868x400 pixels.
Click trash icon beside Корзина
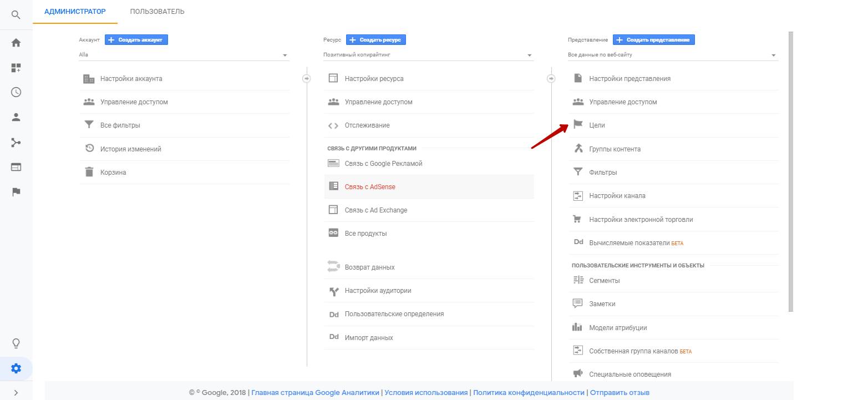click(89, 172)
